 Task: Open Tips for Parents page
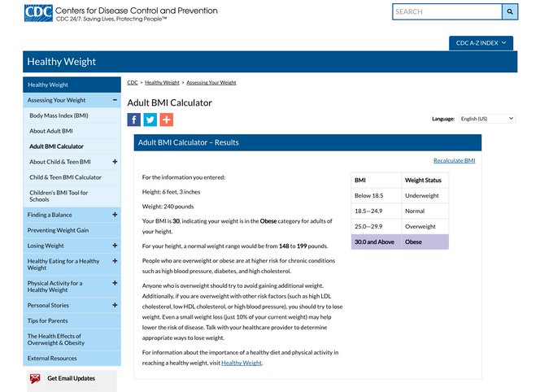click(x=72, y=320)
